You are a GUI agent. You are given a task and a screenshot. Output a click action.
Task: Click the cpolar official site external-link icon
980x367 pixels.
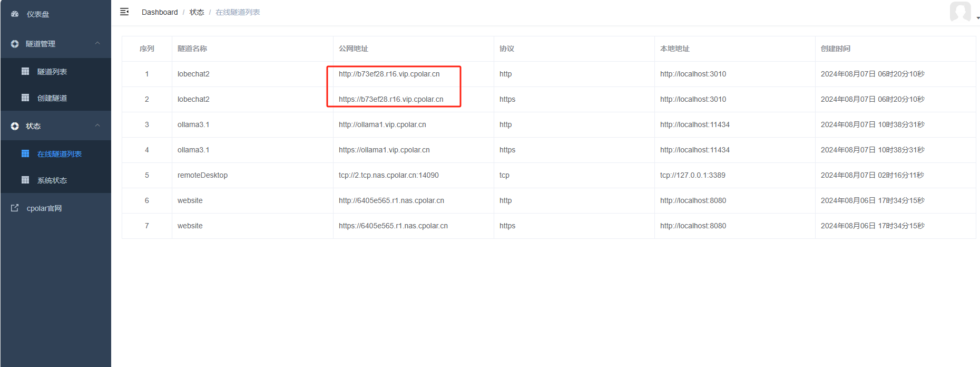[x=15, y=208]
